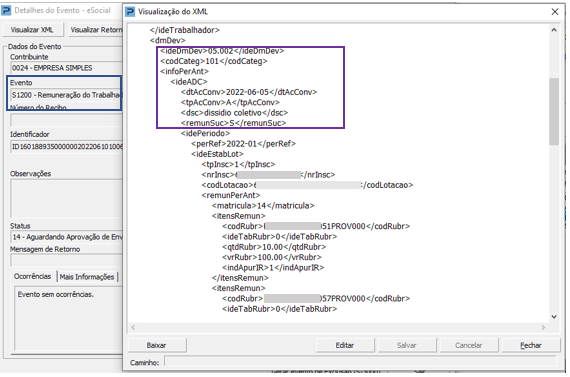Click the ideDmDev 05.002 XML line
Image resolution: width=570 pixels, height=377 pixels.
(x=222, y=51)
